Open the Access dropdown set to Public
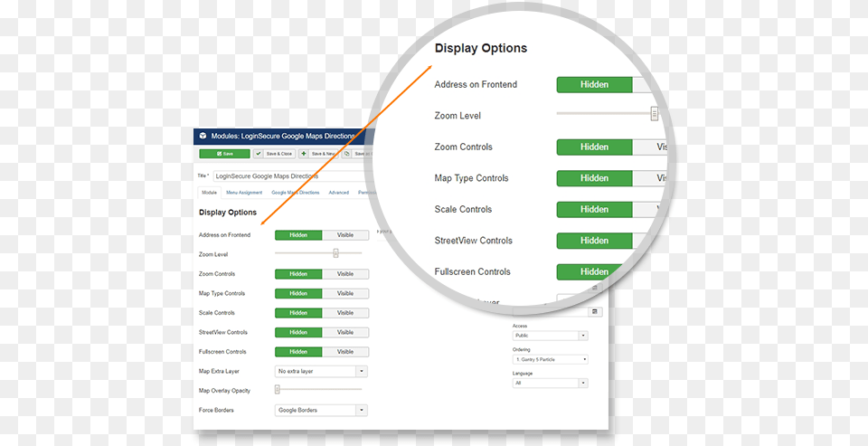 point(550,336)
